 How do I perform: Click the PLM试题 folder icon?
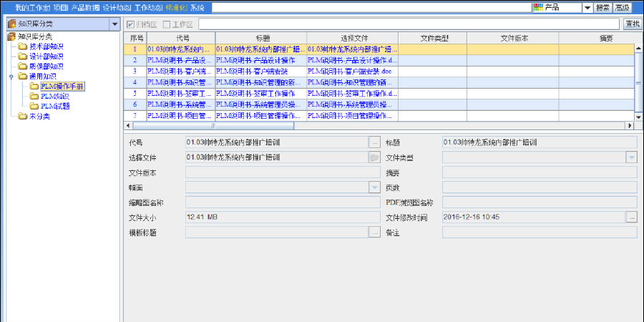34,106
